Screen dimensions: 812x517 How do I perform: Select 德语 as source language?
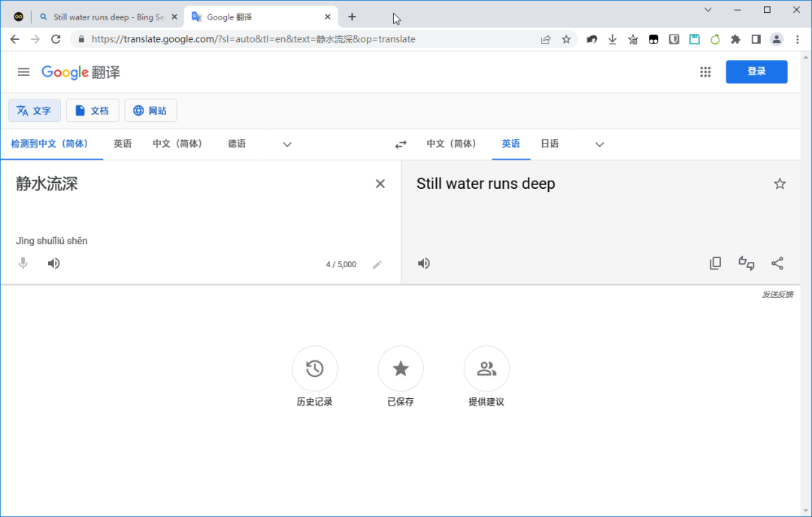237,144
